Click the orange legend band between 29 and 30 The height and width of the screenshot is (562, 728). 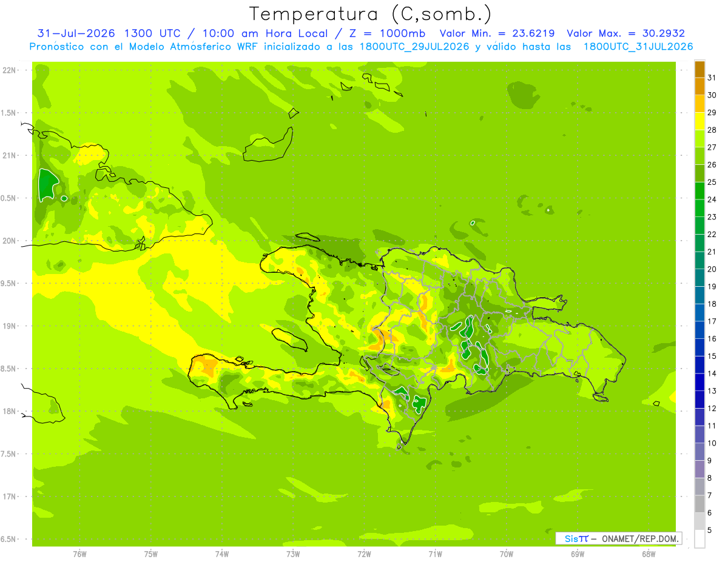[699, 104]
